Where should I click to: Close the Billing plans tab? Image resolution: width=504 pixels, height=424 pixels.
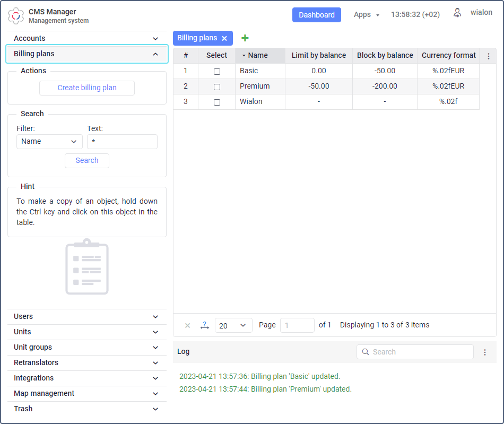click(224, 38)
